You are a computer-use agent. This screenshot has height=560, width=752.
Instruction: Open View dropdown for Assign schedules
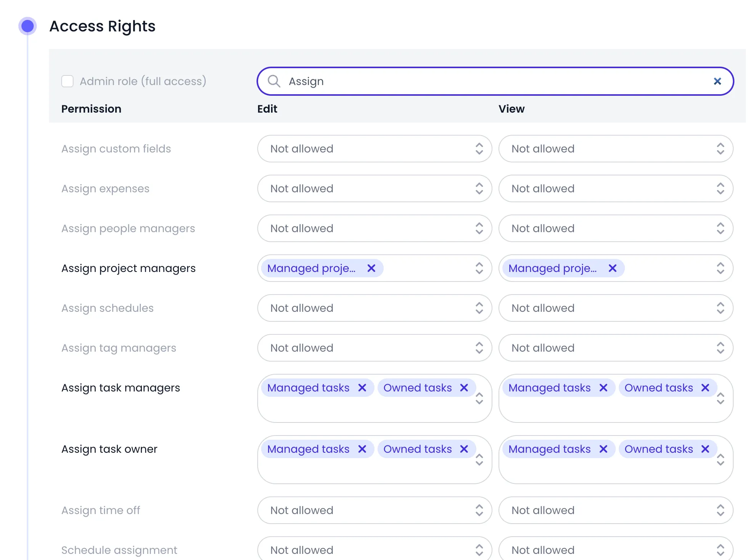pyautogui.click(x=616, y=308)
